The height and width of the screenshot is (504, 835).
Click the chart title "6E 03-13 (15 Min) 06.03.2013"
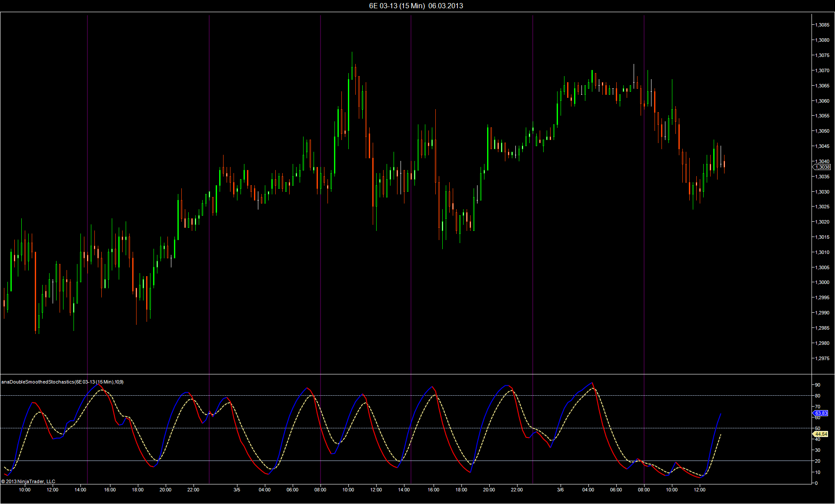416,6
